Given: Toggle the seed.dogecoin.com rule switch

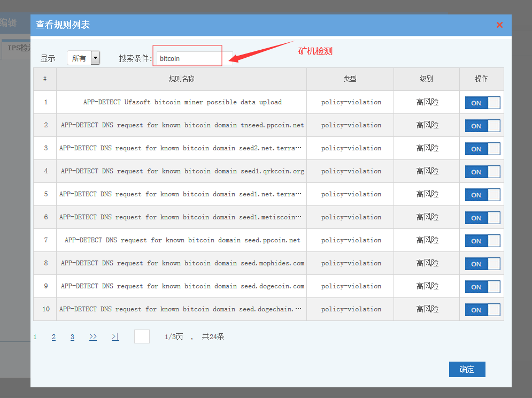Looking at the screenshot, I should click(x=482, y=287).
